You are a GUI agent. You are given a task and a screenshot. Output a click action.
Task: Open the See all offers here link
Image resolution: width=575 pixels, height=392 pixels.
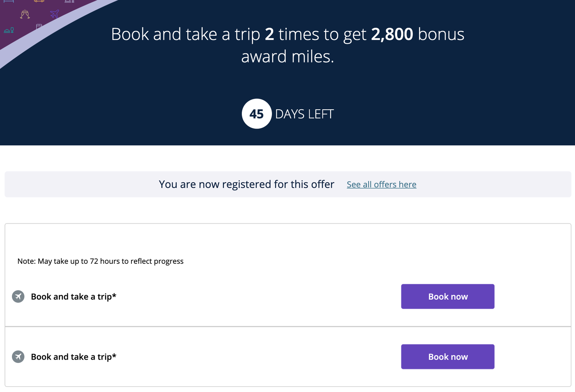(x=381, y=184)
